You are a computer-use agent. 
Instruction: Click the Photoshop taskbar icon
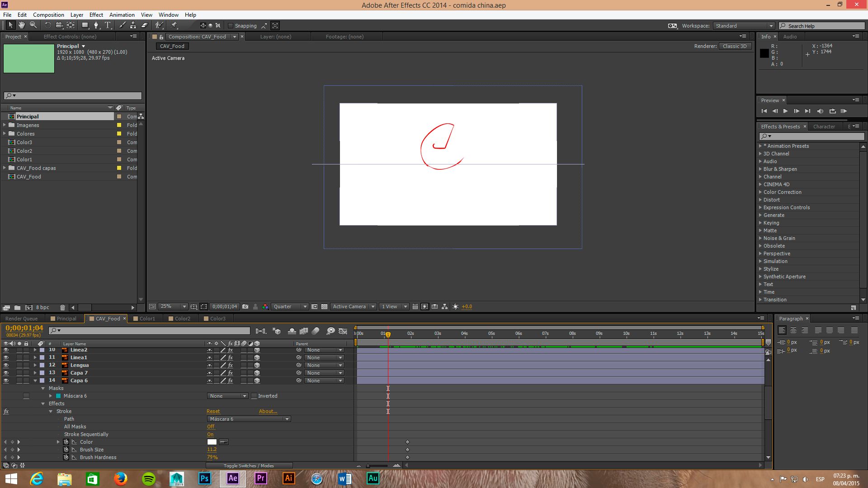coord(205,478)
